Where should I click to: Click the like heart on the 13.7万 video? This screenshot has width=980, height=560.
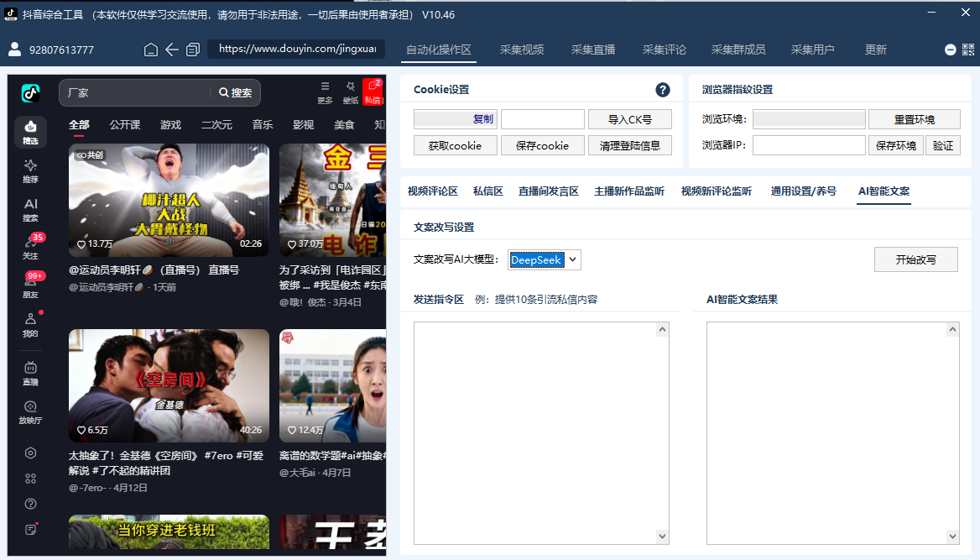click(81, 244)
